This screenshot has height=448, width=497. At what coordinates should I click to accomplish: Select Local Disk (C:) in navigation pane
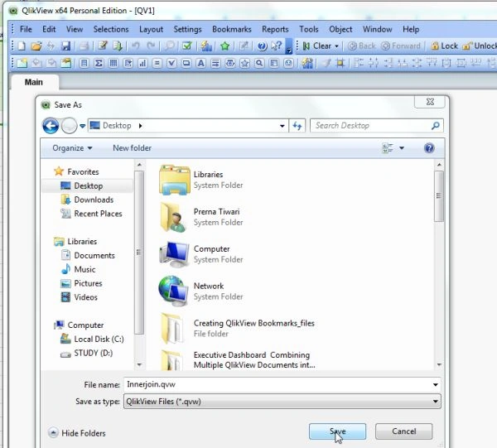point(92,339)
